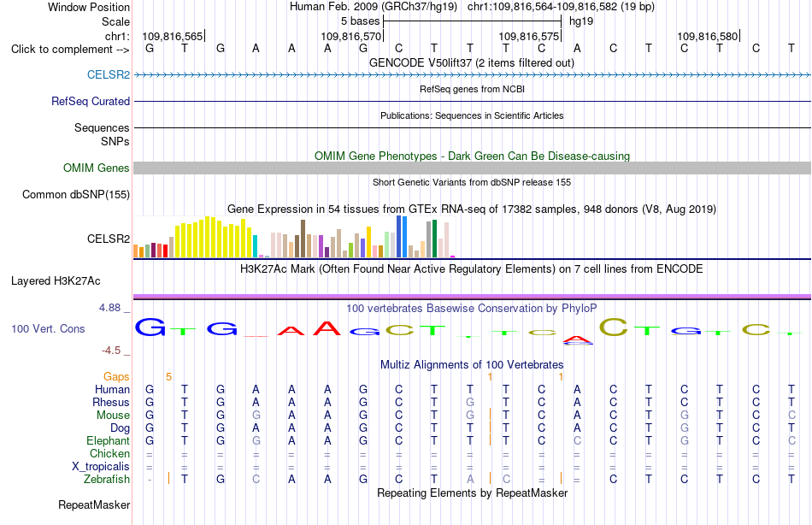Screen dimensions: 812x525
Task: Click the -4.5 PhyloP lower scale value
Action: 111,351
